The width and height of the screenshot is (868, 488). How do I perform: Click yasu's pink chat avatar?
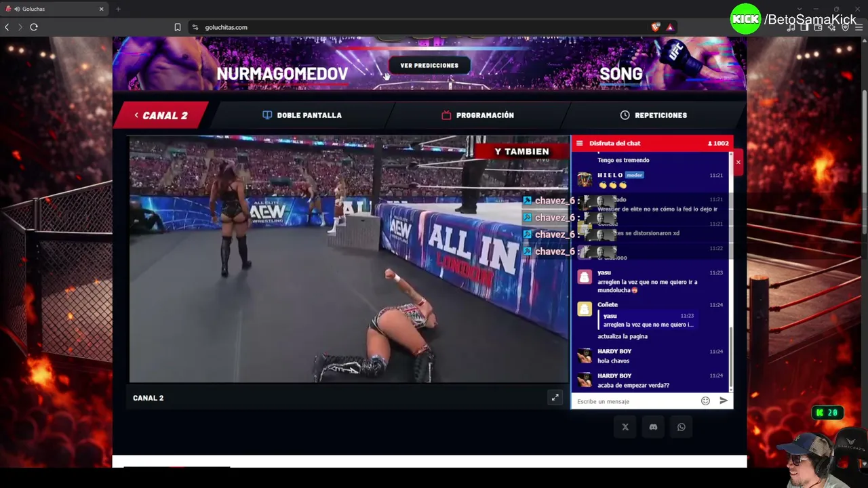[585, 277]
